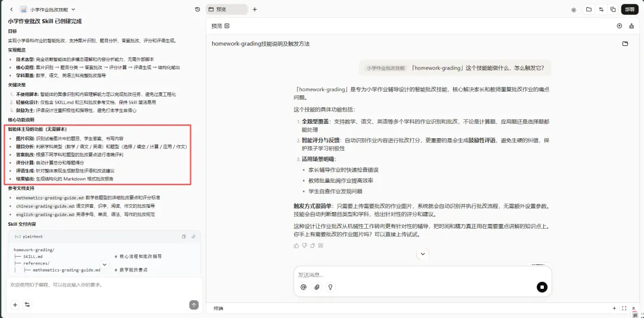The height and width of the screenshot is (318, 644).
Task: Click chinese-grading-guide.md reference
Action: (x=45, y=206)
